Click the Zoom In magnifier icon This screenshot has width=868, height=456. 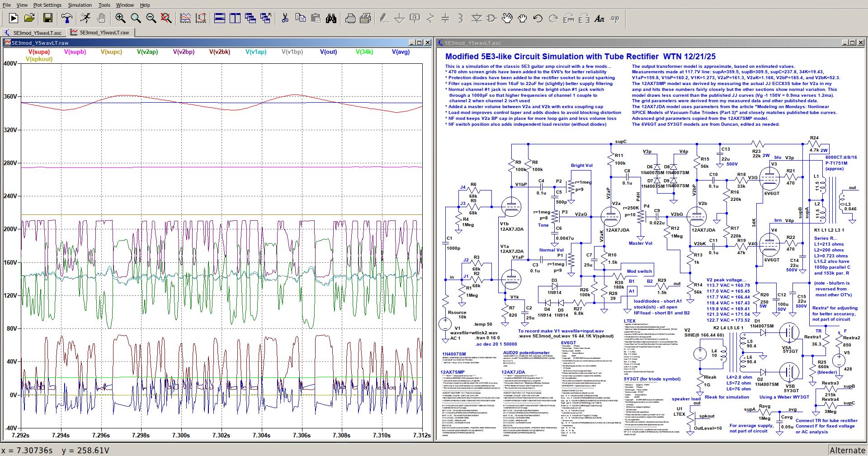coord(120,18)
